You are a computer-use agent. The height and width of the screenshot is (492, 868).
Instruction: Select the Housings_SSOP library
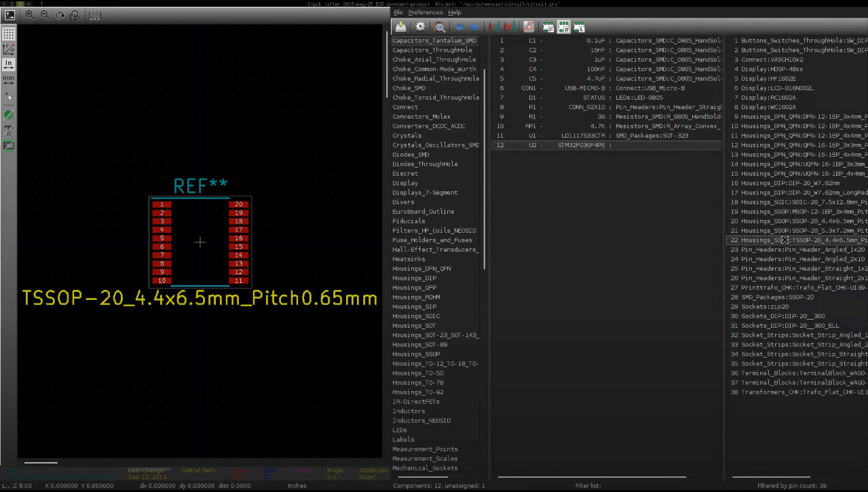tap(416, 354)
